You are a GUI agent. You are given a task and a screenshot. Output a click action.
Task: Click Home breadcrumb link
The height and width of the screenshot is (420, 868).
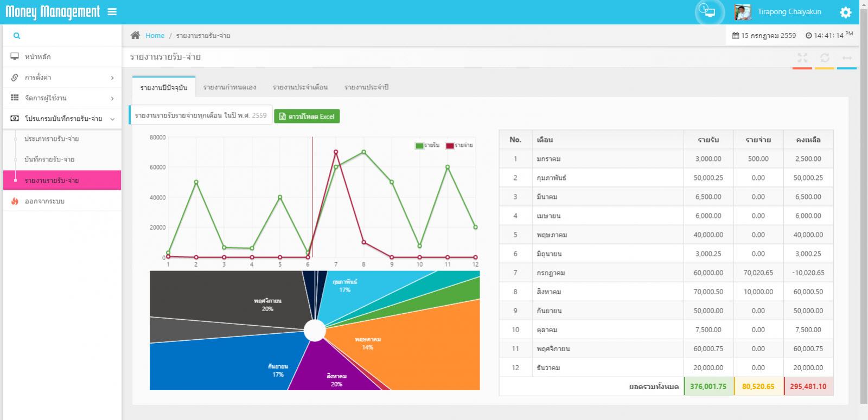[x=155, y=35]
